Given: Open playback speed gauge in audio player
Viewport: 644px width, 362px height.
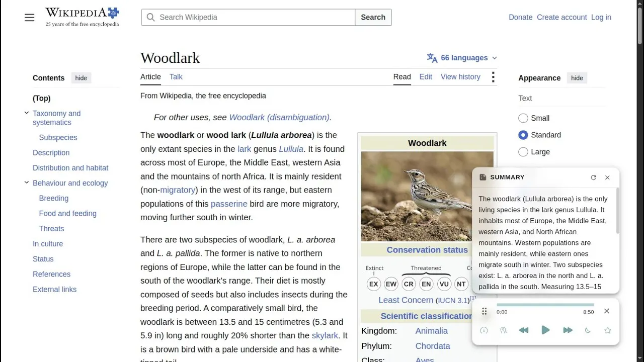Looking at the screenshot, I should 484,330.
